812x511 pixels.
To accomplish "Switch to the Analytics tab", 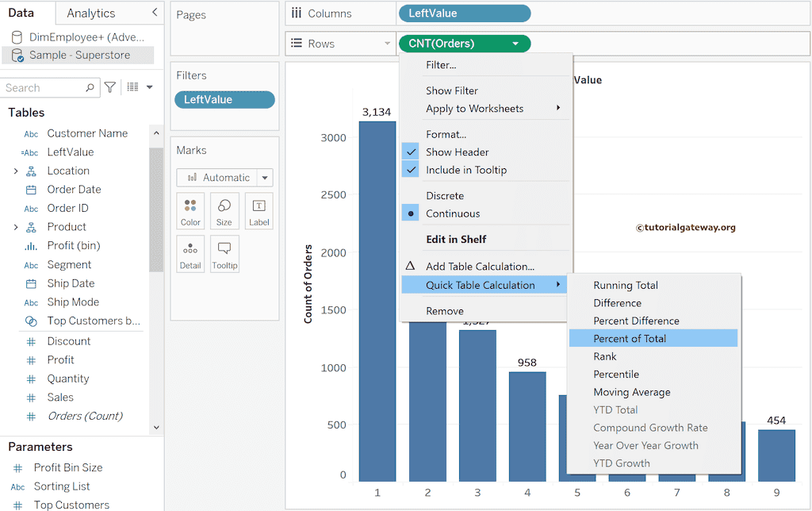I will (x=90, y=13).
